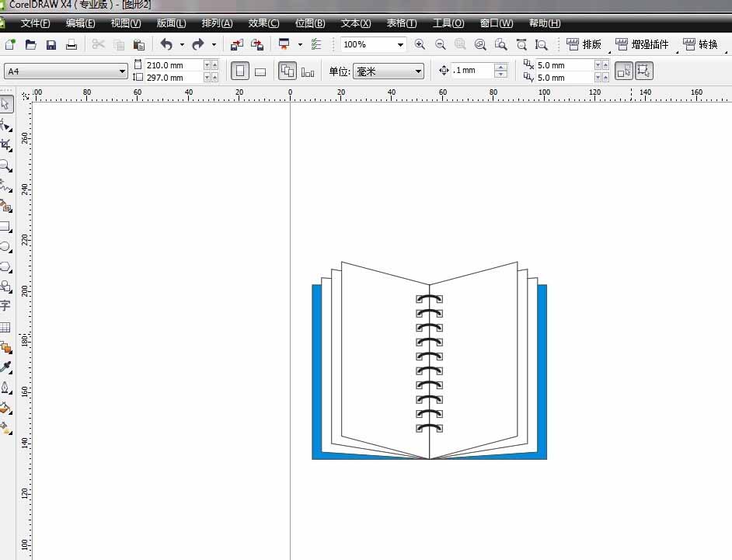Click the 排版 toolbar button
732x560 pixels.
point(584,45)
